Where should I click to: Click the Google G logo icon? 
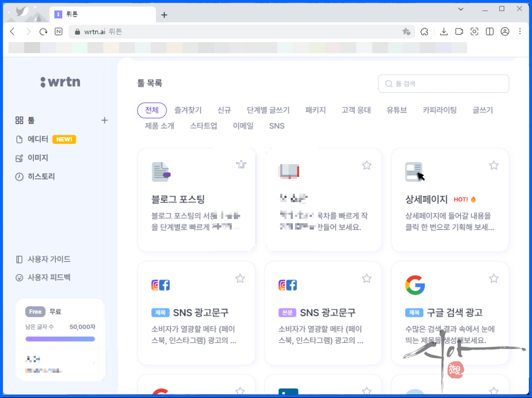415,285
